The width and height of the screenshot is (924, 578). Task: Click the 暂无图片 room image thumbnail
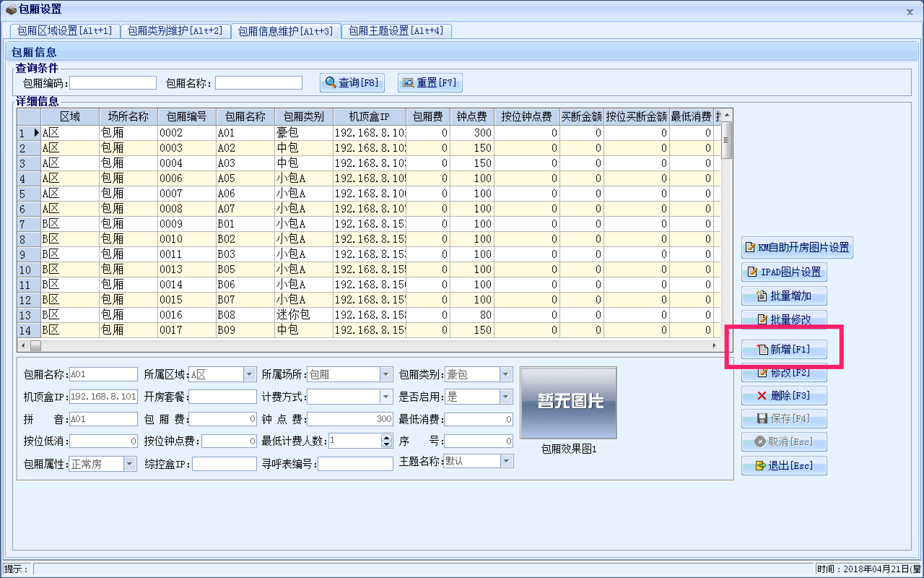tap(568, 402)
